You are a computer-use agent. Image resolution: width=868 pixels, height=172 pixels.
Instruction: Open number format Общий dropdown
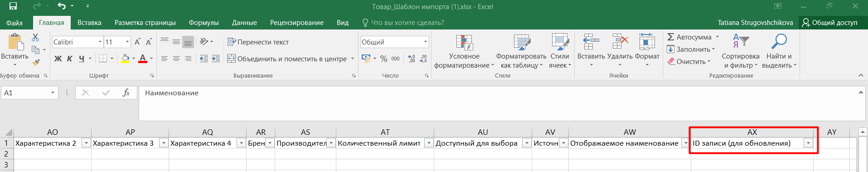click(426, 42)
